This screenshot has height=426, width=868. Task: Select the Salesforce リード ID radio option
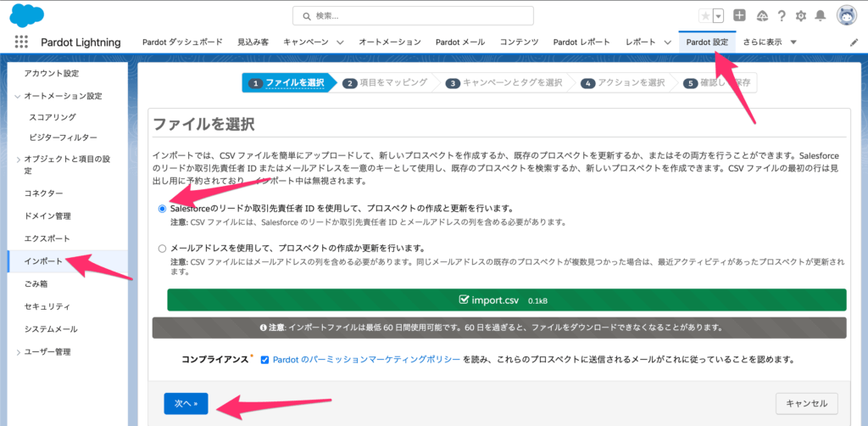(162, 209)
